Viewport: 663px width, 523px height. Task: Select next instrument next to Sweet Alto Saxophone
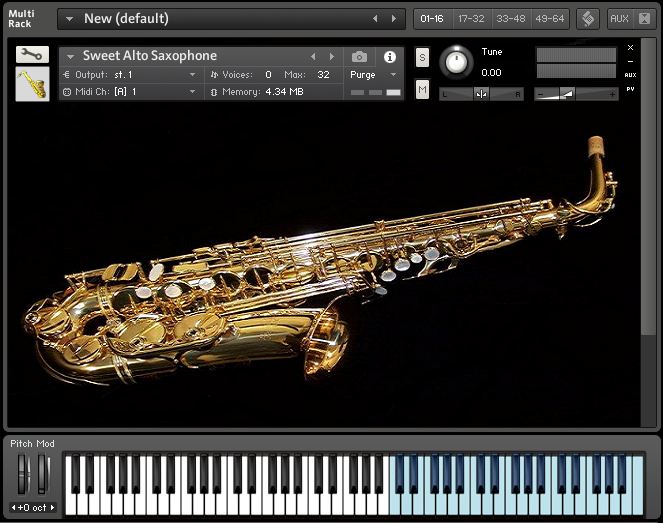coord(332,56)
